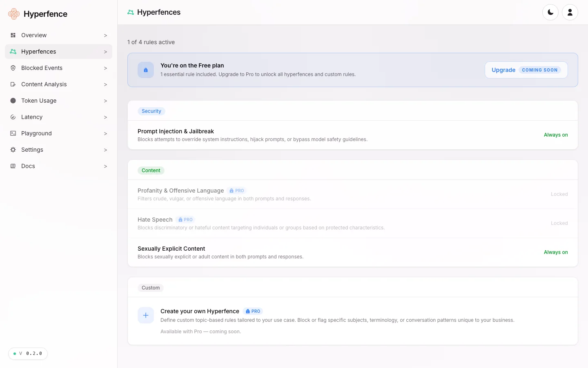Click the Hyperfences icon in page header
Screen dimensions: 588x368
pos(131,12)
